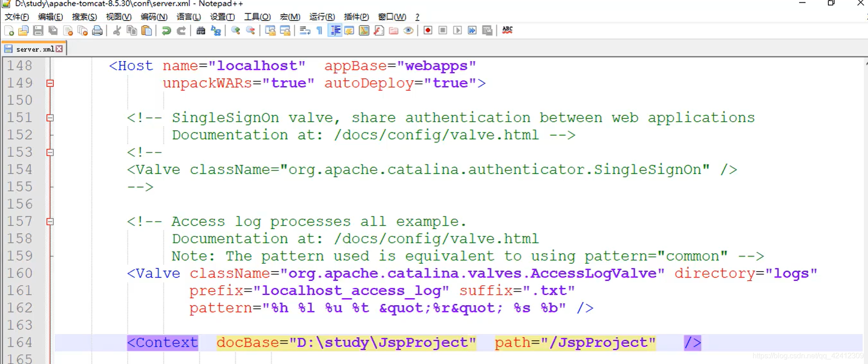
Task: Collapse the comment fold at line 151
Action: click(50, 118)
